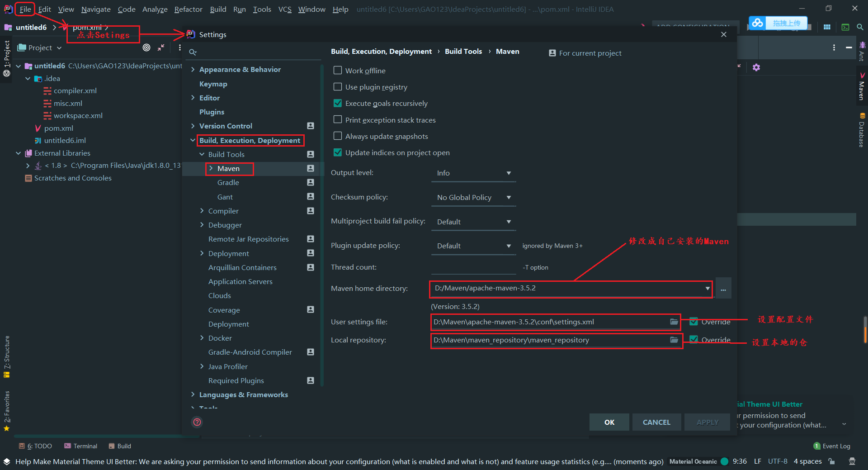Open the Terminal tool tab

tap(80, 446)
